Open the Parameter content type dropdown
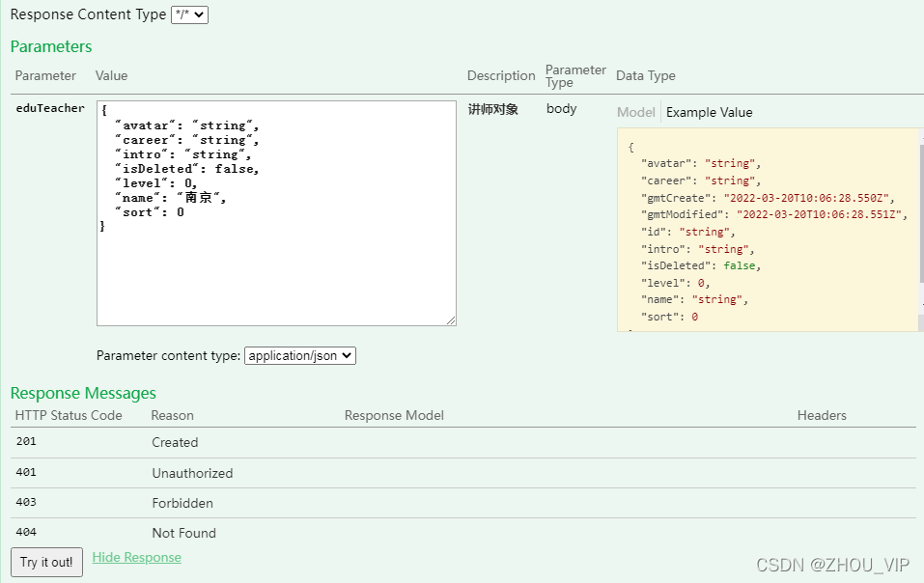Viewport: 924px width, 583px height. pyautogui.click(x=300, y=356)
